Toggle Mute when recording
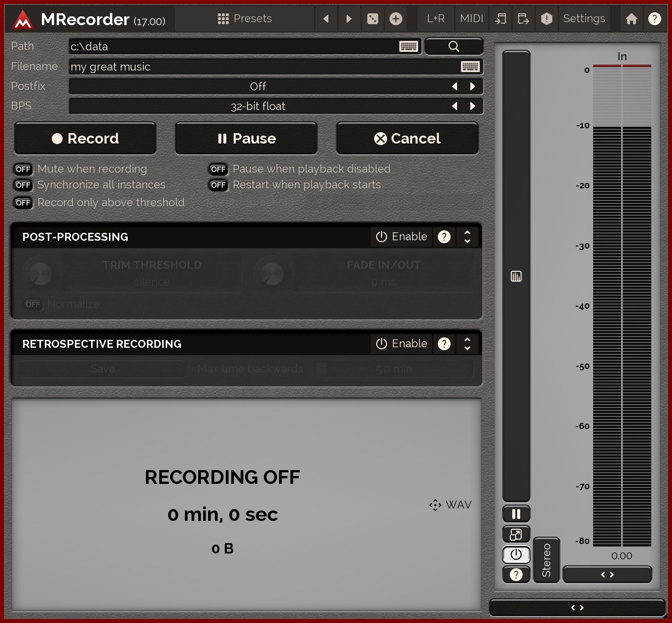Image resolution: width=672 pixels, height=623 pixels. [23, 169]
